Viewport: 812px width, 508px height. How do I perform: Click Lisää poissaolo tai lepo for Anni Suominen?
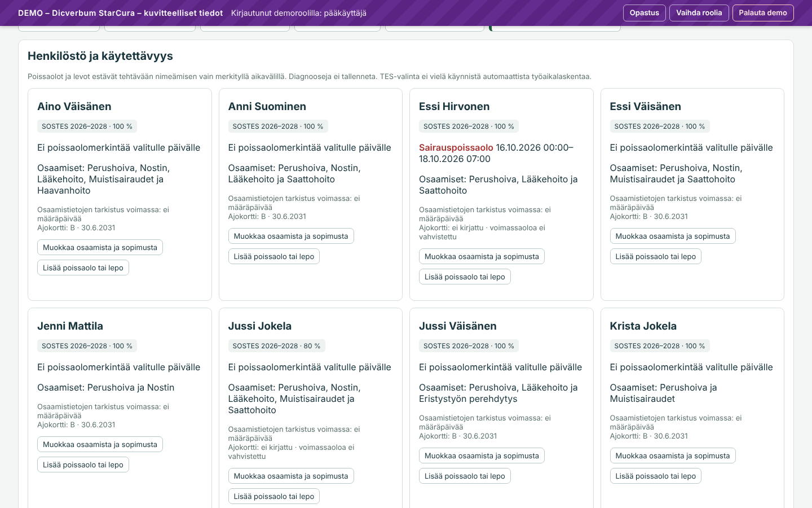pos(274,256)
